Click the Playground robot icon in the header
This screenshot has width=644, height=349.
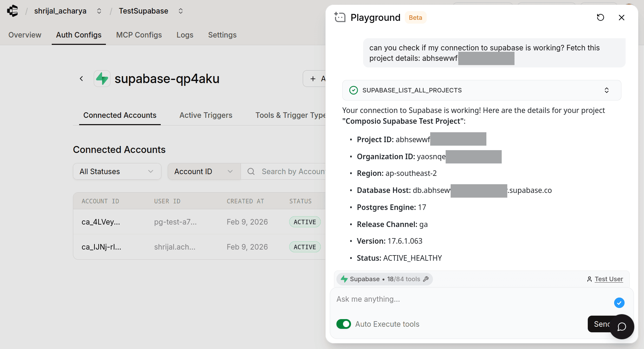click(x=340, y=17)
